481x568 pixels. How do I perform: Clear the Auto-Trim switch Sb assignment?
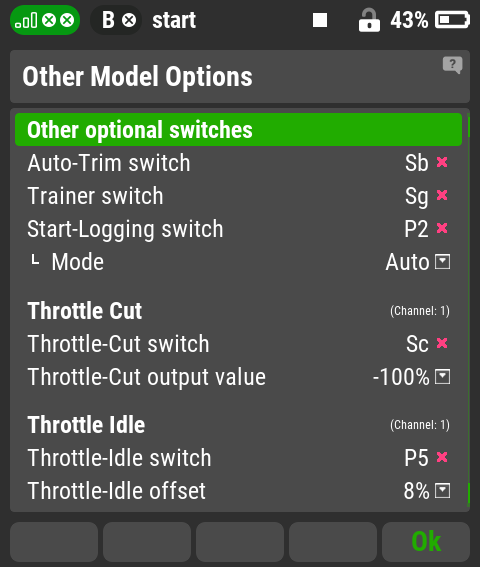click(442, 162)
